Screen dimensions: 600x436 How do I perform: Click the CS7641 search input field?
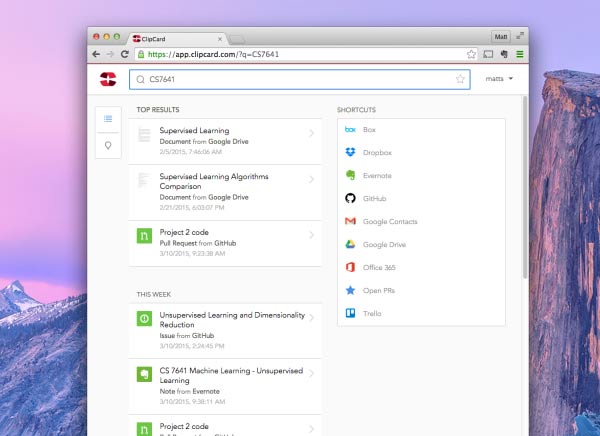point(300,79)
